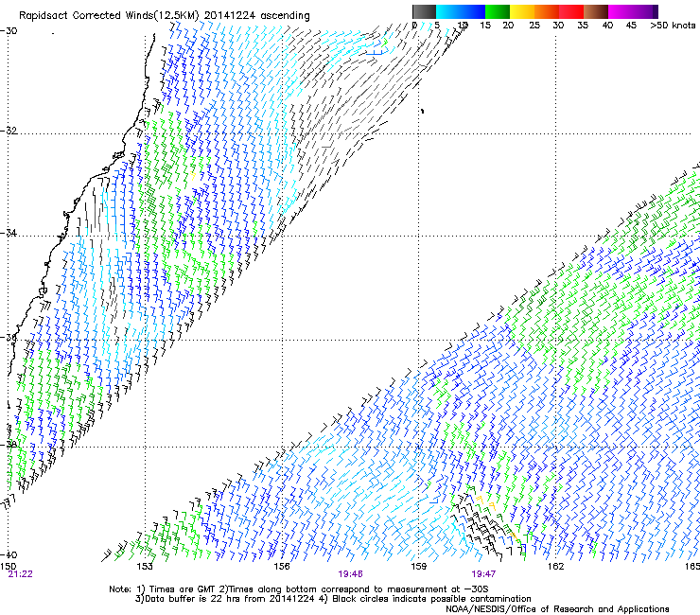
Task: Click the legend label '45'
Action: 631,26
